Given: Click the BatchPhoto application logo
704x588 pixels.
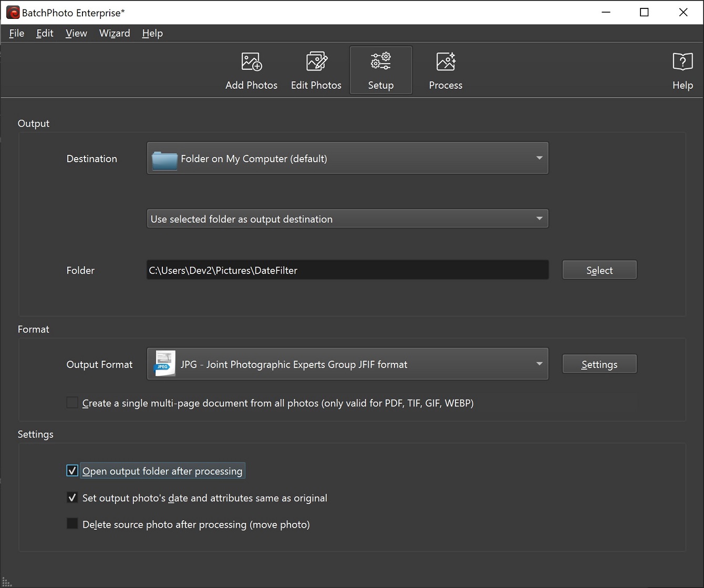Looking at the screenshot, I should pos(12,12).
